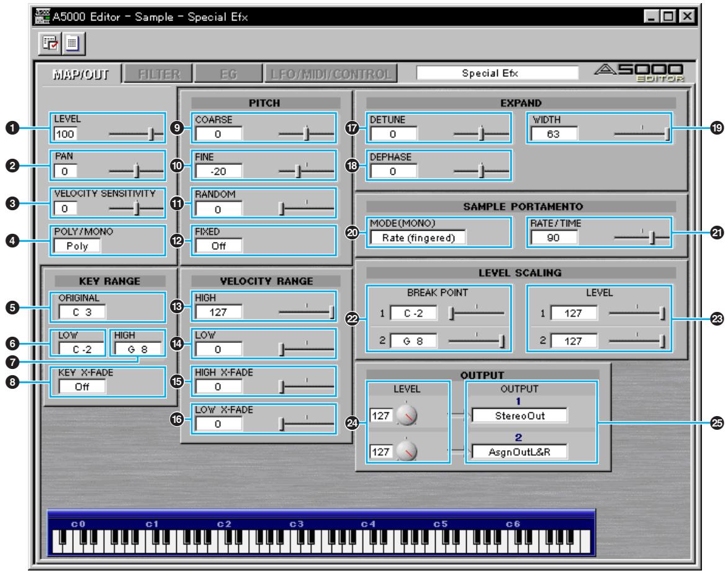
Task: Click the COARSE value field
Action: point(218,134)
